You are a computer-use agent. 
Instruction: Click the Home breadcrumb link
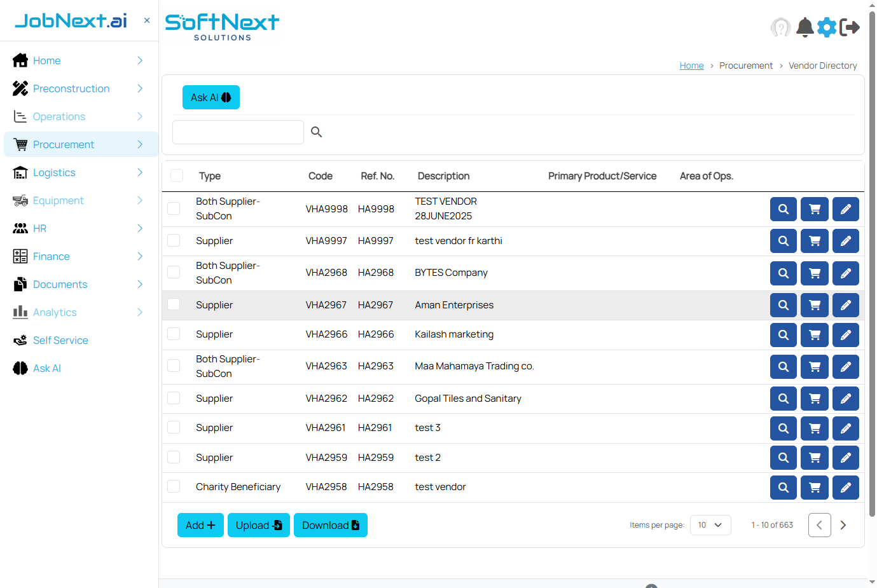click(x=691, y=65)
